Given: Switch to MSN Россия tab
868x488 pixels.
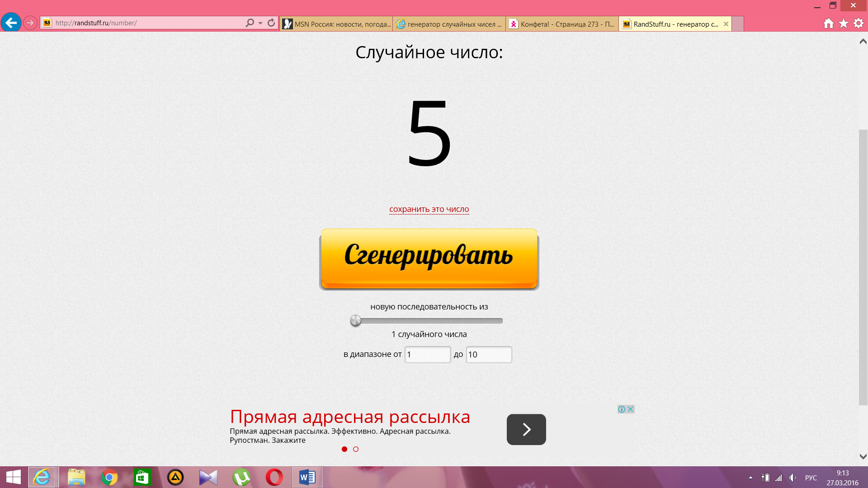Looking at the screenshot, I should tap(336, 24).
